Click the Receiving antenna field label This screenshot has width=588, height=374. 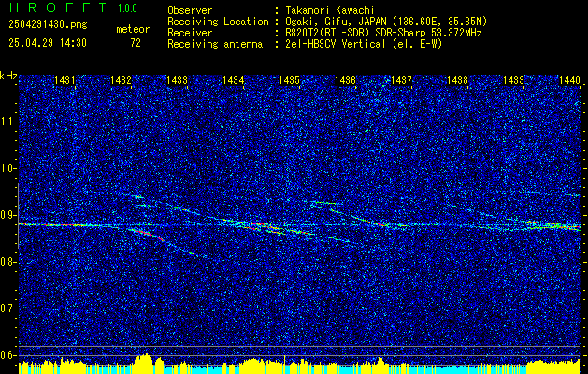point(215,44)
